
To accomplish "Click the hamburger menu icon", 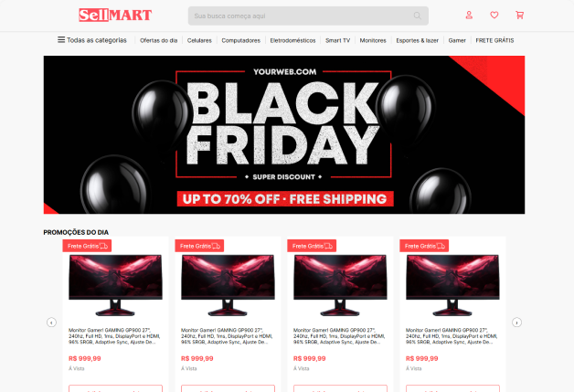I will coord(61,39).
